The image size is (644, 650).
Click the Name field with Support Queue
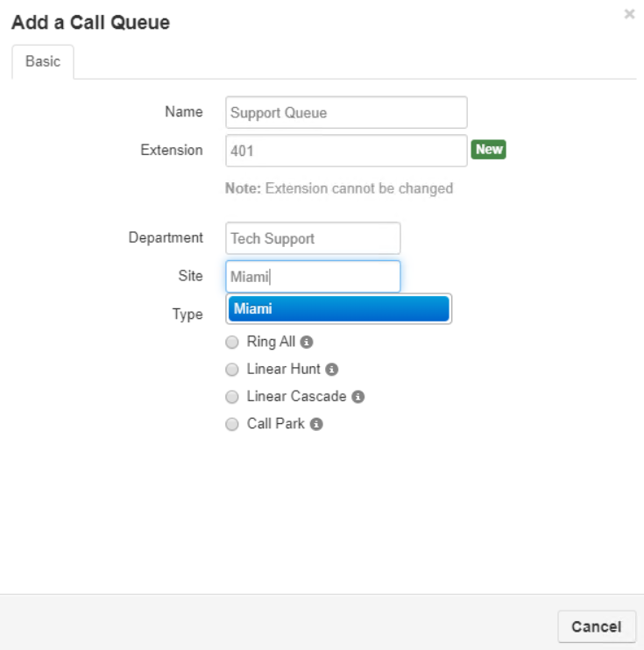click(x=346, y=113)
